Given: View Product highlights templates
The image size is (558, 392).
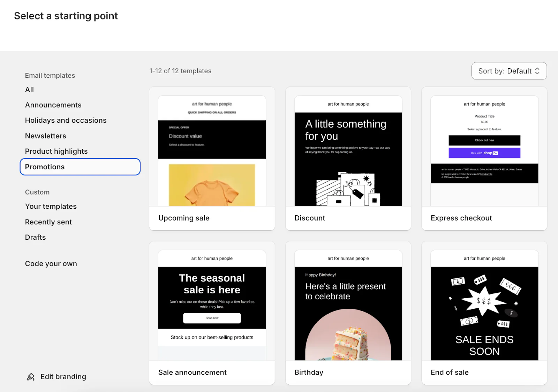Looking at the screenshot, I should pyautogui.click(x=56, y=151).
